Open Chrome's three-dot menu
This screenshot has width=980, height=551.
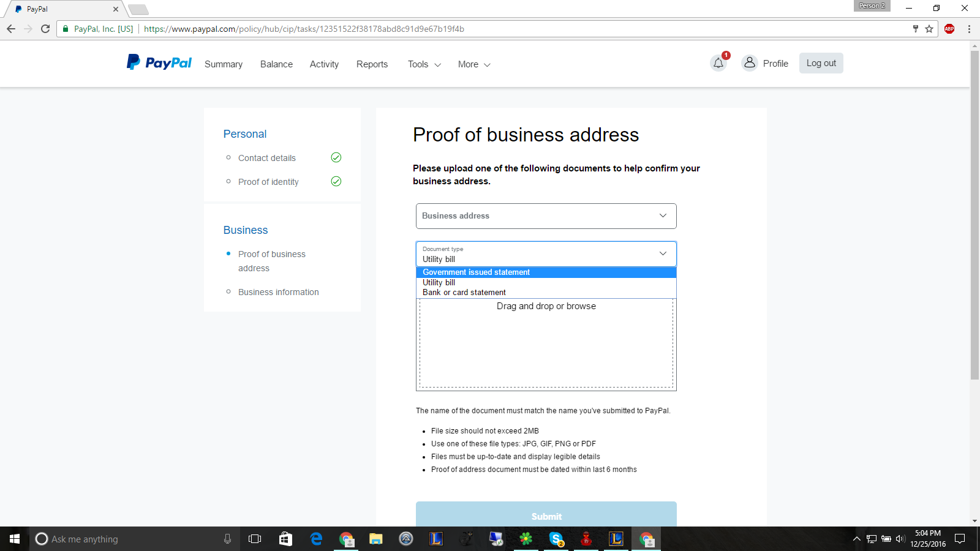pos(969,29)
